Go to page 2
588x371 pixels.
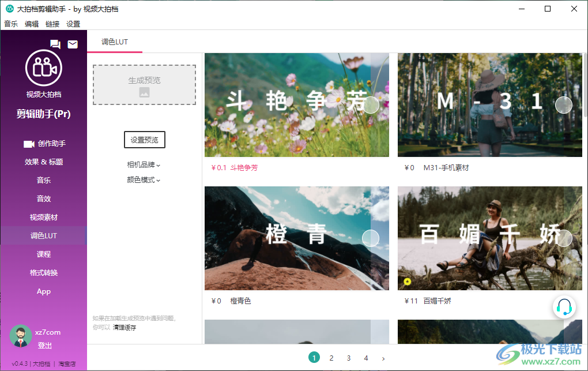click(x=331, y=358)
